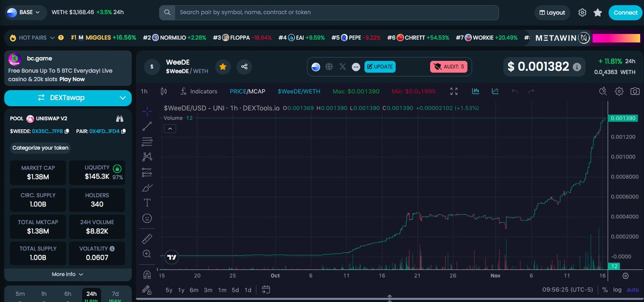Share the WeeDE pair

(x=244, y=67)
